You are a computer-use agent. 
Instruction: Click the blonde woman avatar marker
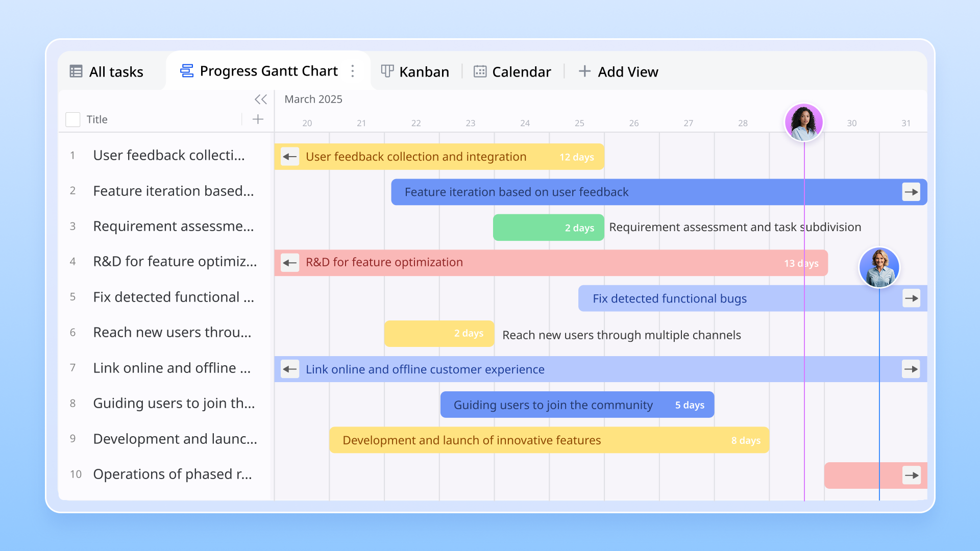pos(879,267)
